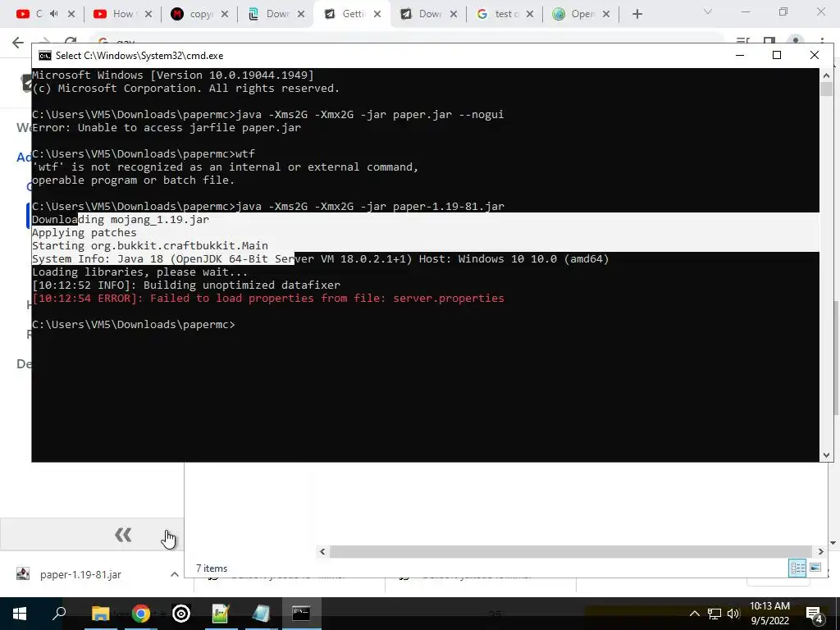Click the '7 items' status text
840x630 pixels.
point(212,568)
